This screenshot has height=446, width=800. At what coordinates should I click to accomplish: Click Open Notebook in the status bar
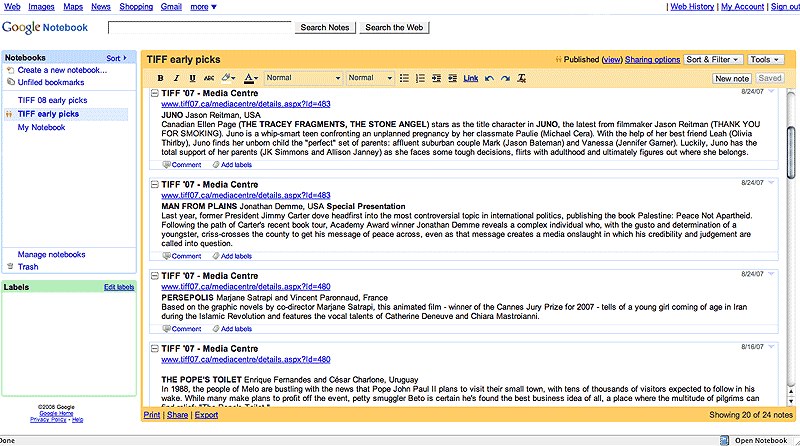[x=754, y=440]
